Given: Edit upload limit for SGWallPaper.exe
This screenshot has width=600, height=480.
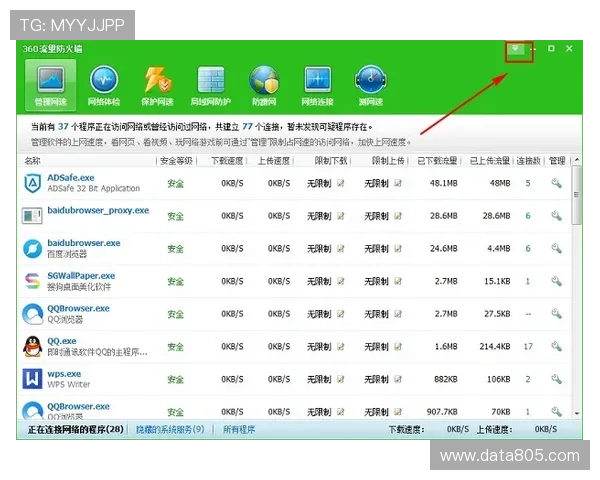Looking at the screenshot, I should coord(398,281).
